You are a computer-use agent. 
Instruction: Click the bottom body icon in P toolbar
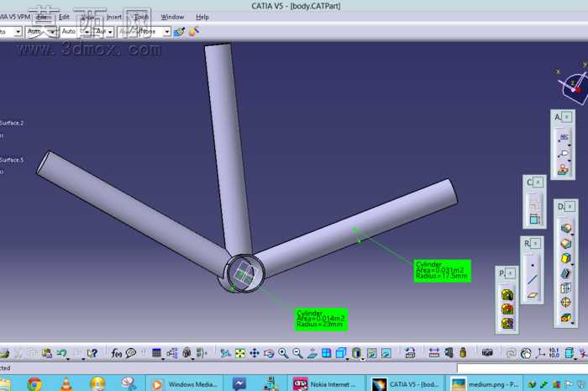click(x=507, y=324)
